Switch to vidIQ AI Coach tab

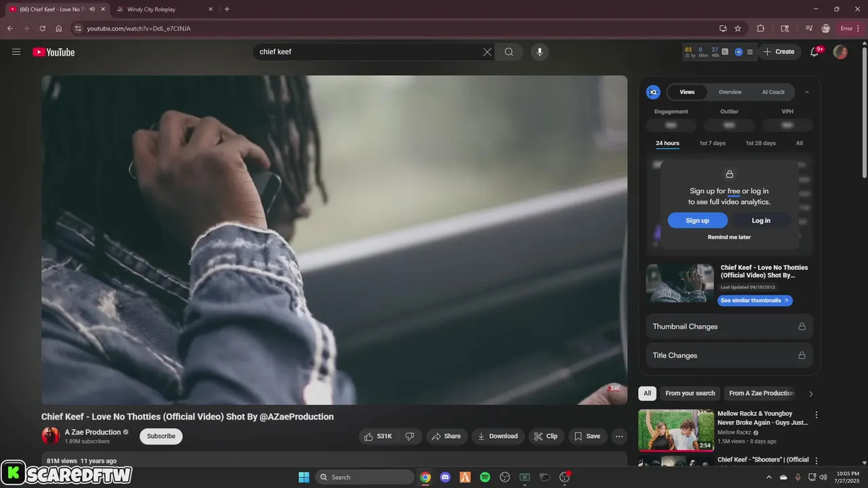click(773, 92)
